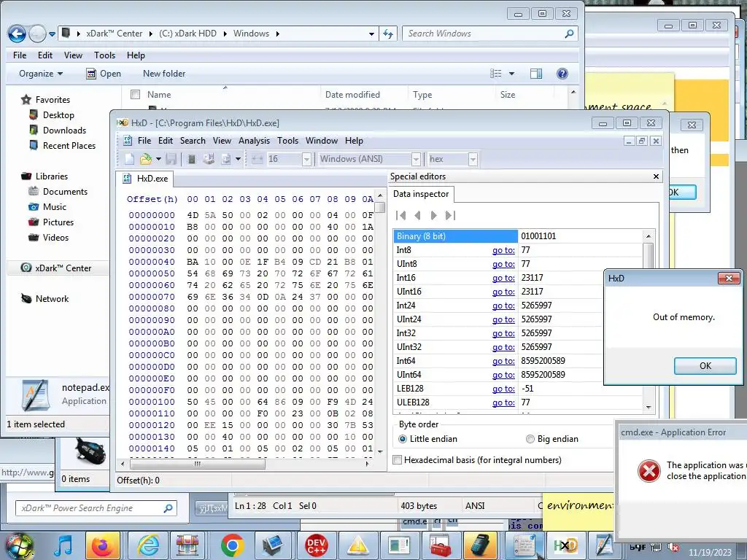This screenshot has width=747, height=560.
Task: Open bytes-per-row dropdown showing 16
Action: (x=307, y=159)
